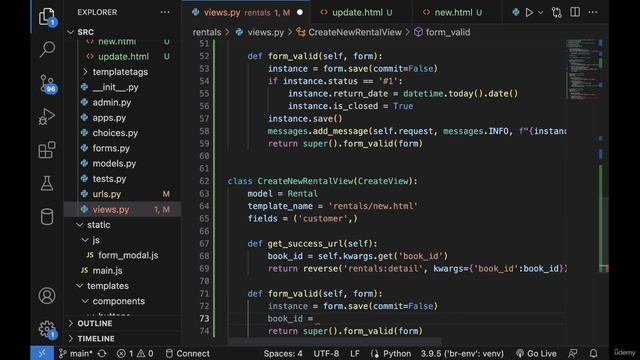The image size is (640, 360).
Task: Open the Run and Debug view
Action: pos(47,117)
